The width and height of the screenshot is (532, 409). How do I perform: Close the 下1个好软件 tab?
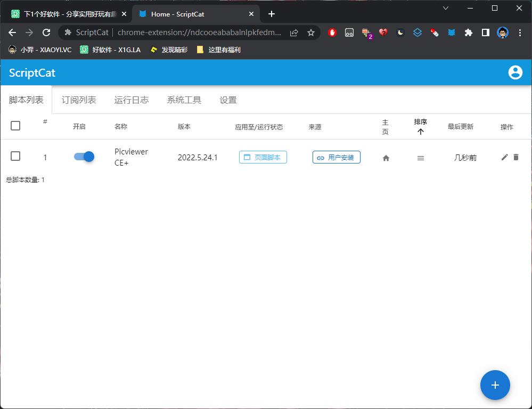click(124, 14)
